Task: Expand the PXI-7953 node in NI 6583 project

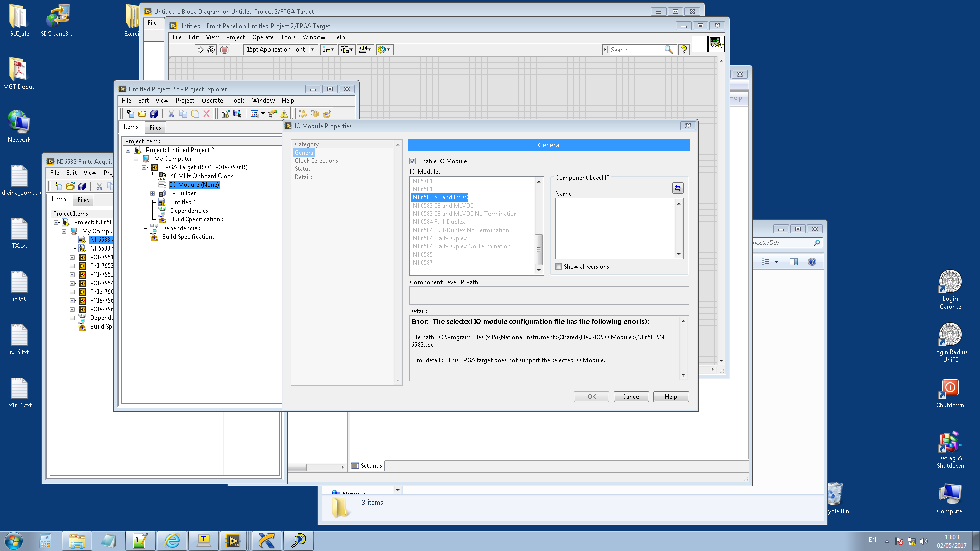Action: pyautogui.click(x=72, y=274)
